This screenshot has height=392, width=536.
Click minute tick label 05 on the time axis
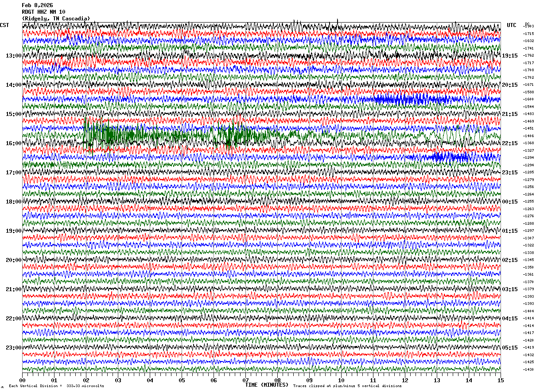(x=182, y=380)
